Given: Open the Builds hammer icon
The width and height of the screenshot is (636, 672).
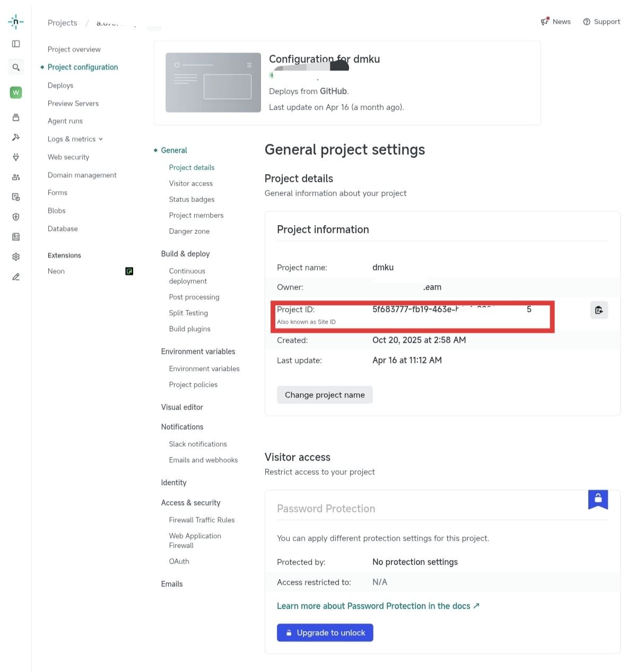Looking at the screenshot, I should pos(16,137).
